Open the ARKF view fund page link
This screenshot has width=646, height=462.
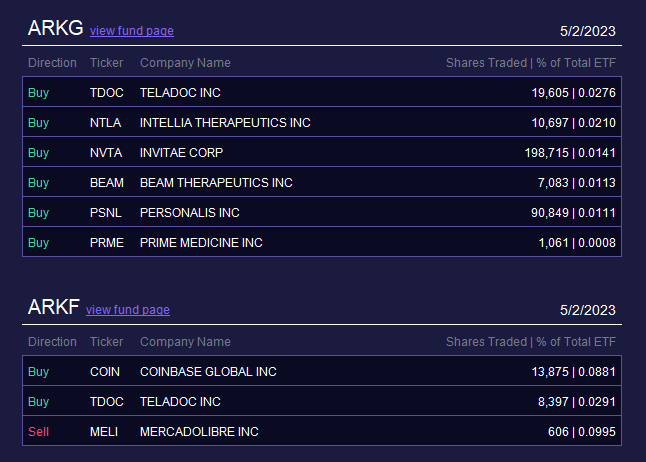pyautogui.click(x=128, y=310)
